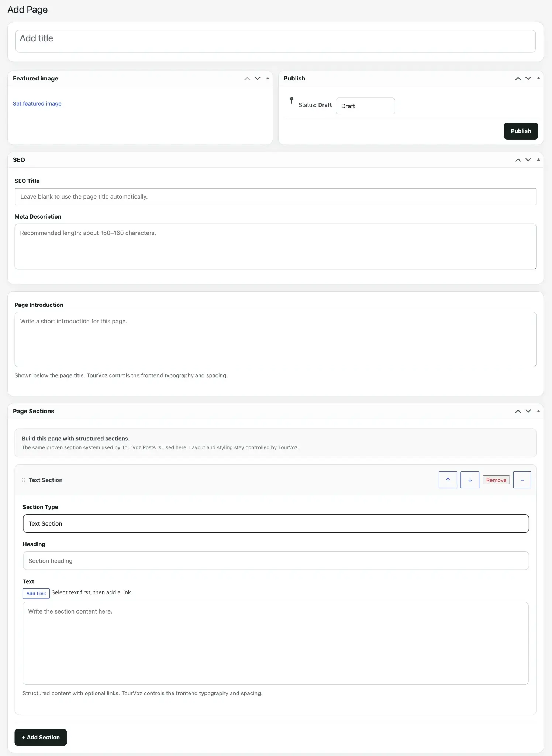Collapse the Publish panel
Viewport: 552px width, 756px height.
tap(539, 78)
